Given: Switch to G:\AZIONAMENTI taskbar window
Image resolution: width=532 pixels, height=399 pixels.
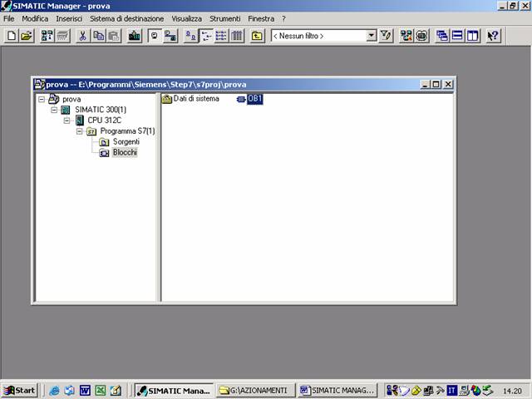Looking at the screenshot, I should pos(254,390).
